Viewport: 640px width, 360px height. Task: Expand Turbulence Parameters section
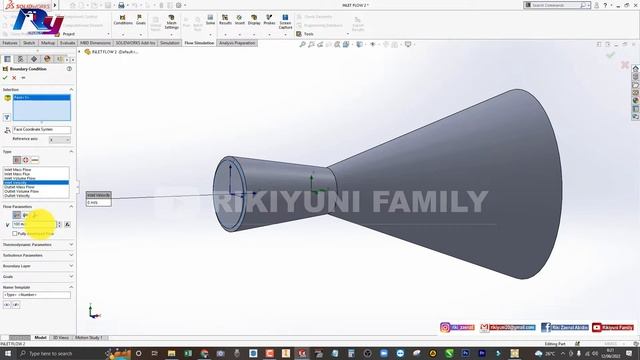pos(71,255)
